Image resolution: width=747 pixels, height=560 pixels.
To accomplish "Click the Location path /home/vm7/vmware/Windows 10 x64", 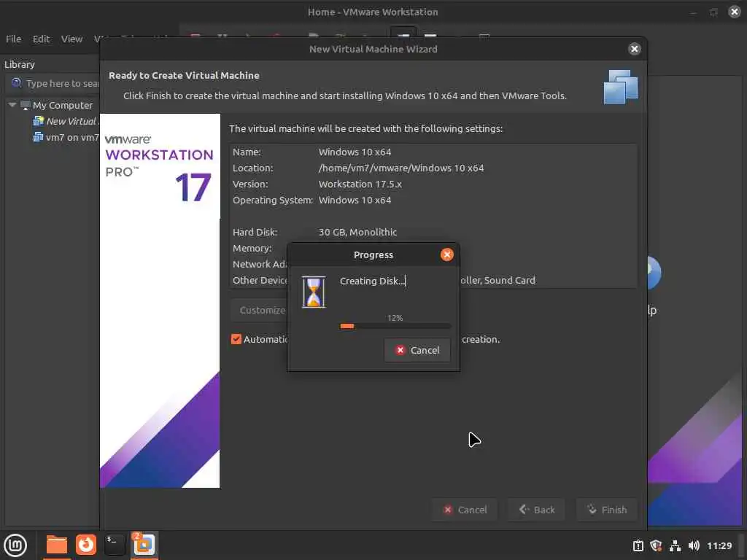I will pos(401,168).
